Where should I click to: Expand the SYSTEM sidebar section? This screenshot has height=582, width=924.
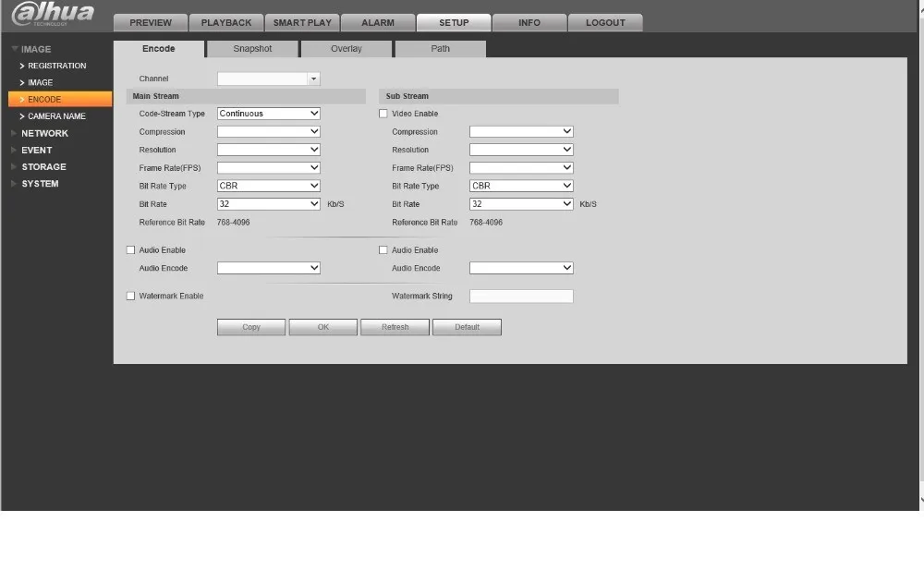[x=35, y=184]
